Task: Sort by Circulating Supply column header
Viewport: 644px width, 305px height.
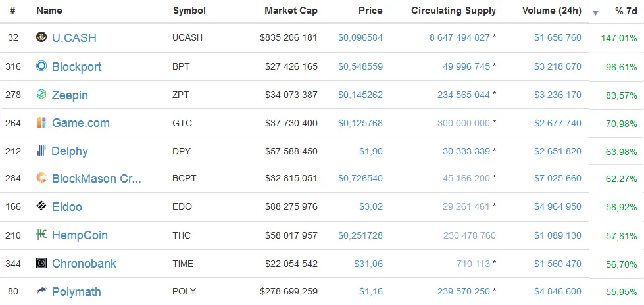Action: [453, 11]
